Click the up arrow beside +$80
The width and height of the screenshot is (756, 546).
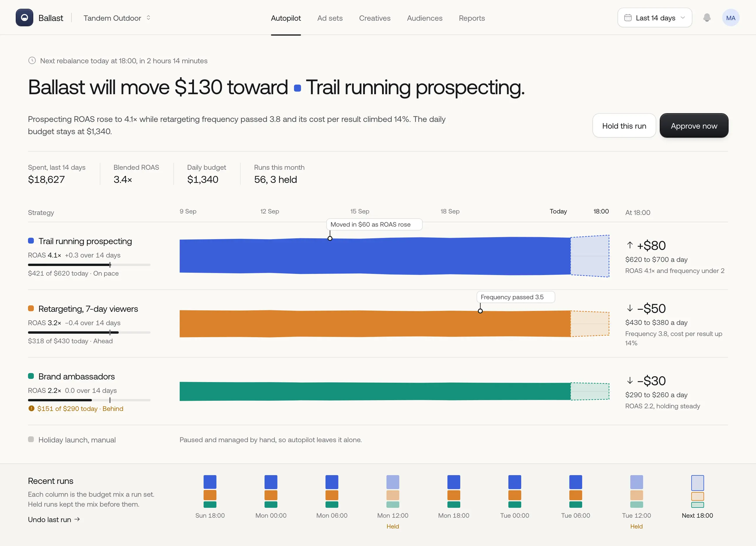point(630,245)
